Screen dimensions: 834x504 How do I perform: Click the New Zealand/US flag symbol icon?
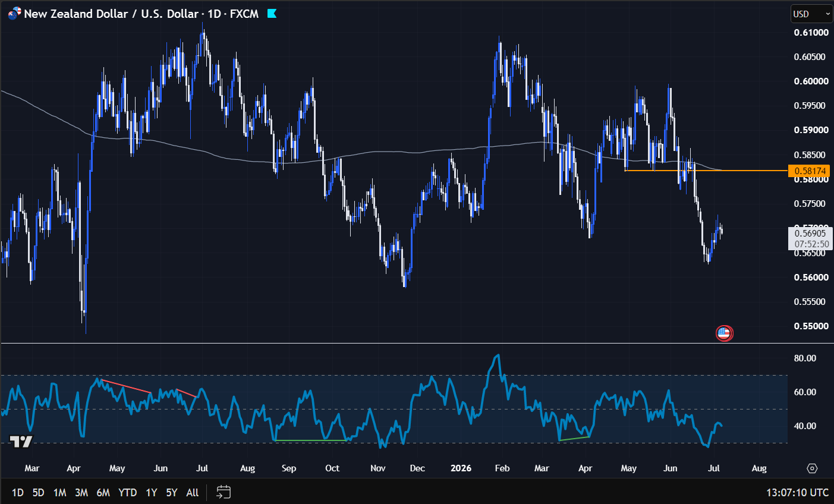click(14, 13)
